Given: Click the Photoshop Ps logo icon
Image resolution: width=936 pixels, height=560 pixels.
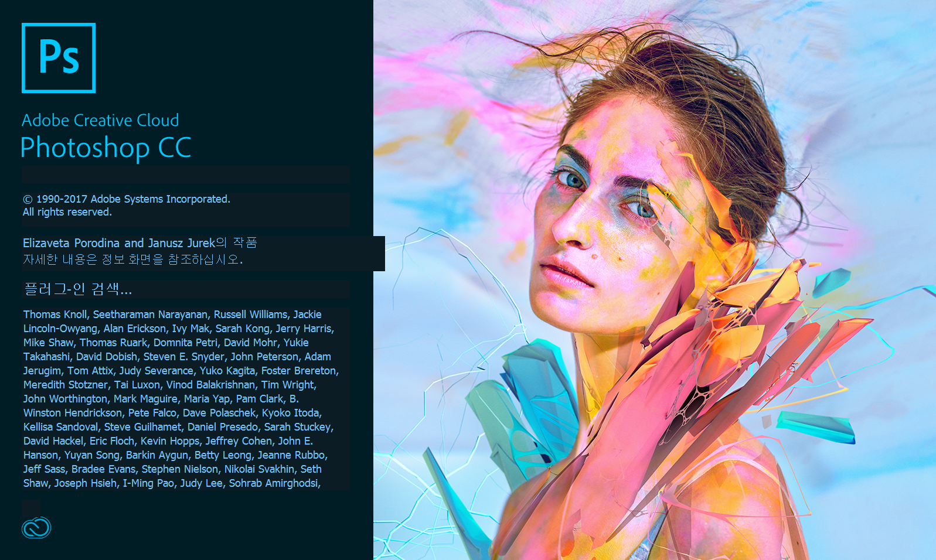Looking at the screenshot, I should coord(59,58).
